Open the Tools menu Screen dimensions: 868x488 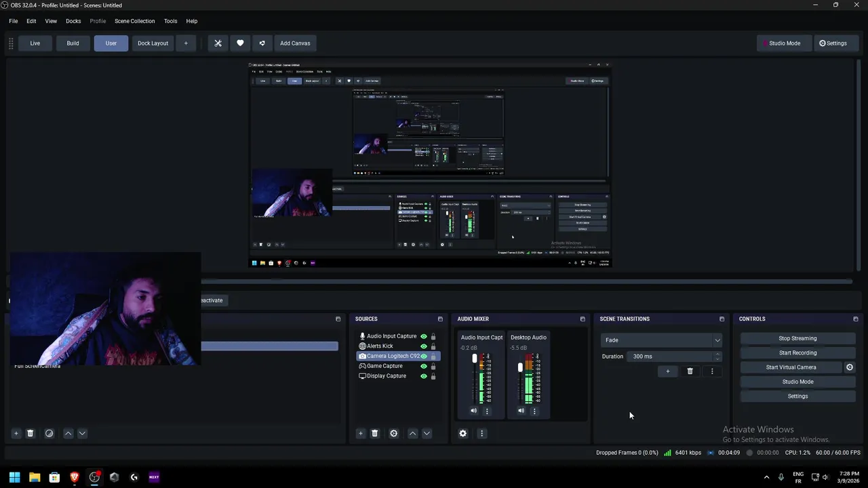(x=170, y=21)
